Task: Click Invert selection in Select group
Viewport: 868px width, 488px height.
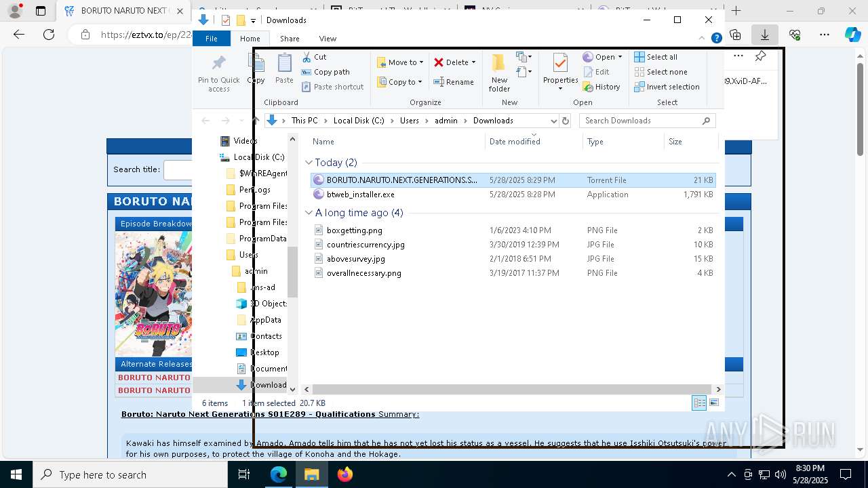Action: tap(667, 87)
